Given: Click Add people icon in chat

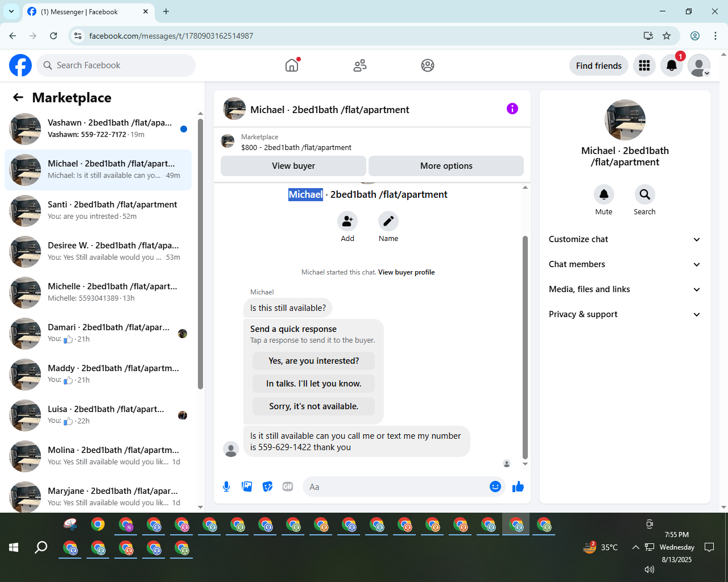Looking at the screenshot, I should (348, 221).
